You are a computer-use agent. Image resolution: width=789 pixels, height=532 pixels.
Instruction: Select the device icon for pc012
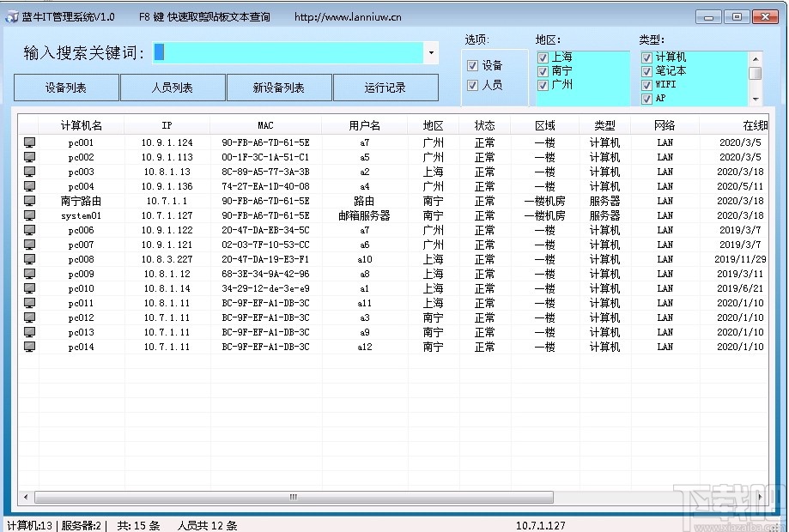pyautogui.click(x=29, y=317)
